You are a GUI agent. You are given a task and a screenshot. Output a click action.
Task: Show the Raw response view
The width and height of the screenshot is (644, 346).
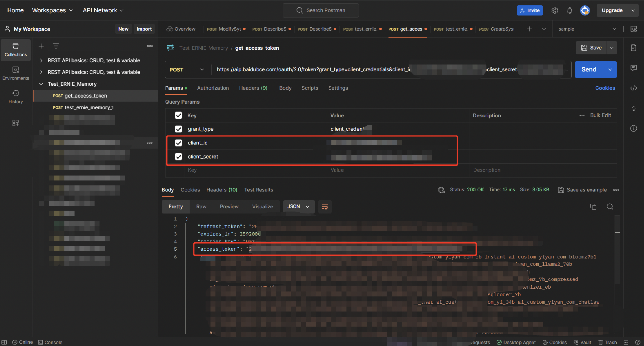tap(201, 206)
